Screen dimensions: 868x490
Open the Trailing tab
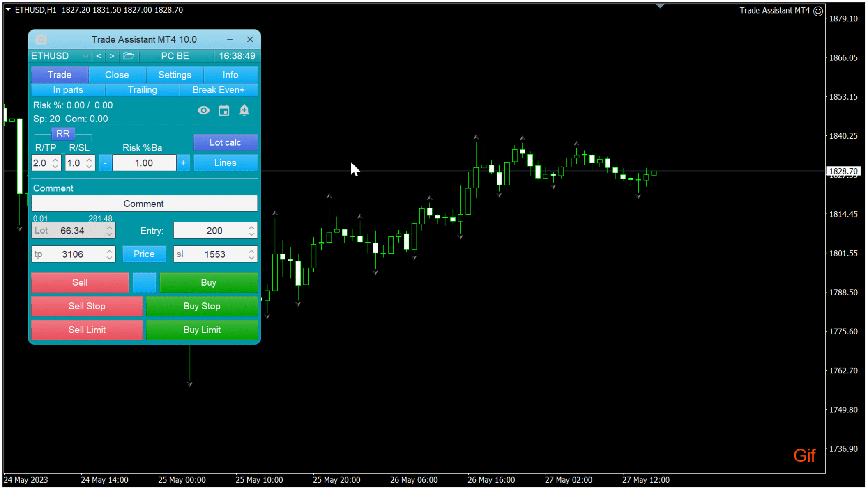142,90
